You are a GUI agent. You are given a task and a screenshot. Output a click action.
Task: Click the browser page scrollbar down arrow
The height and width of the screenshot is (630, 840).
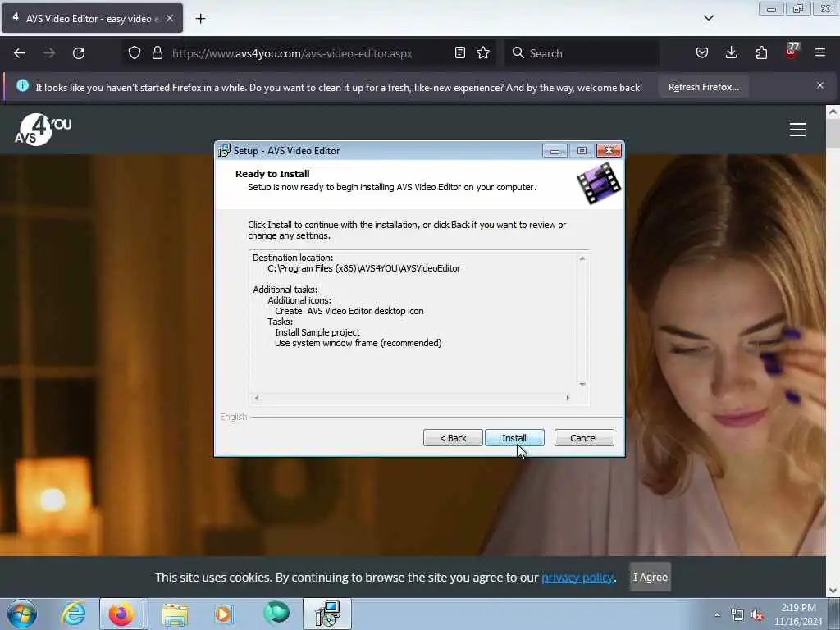click(833, 591)
